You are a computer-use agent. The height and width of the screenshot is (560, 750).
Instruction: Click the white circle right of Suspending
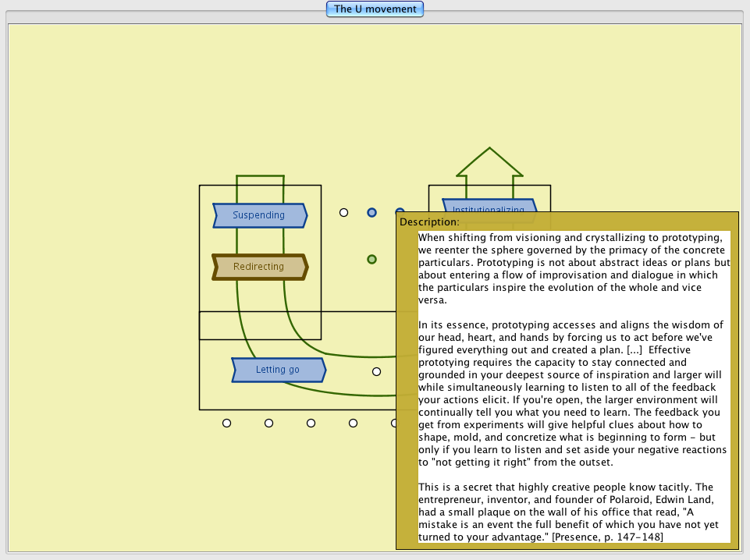point(343,212)
